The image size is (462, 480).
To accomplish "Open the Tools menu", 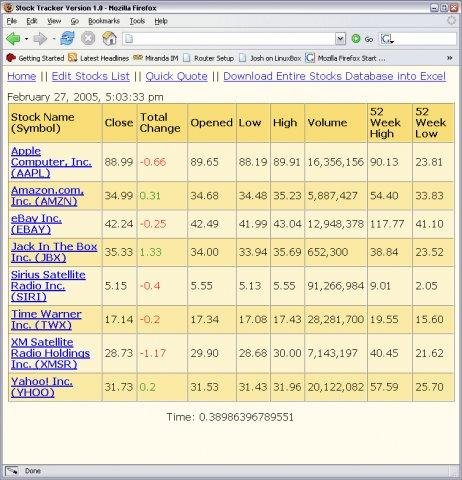I will [x=137, y=21].
